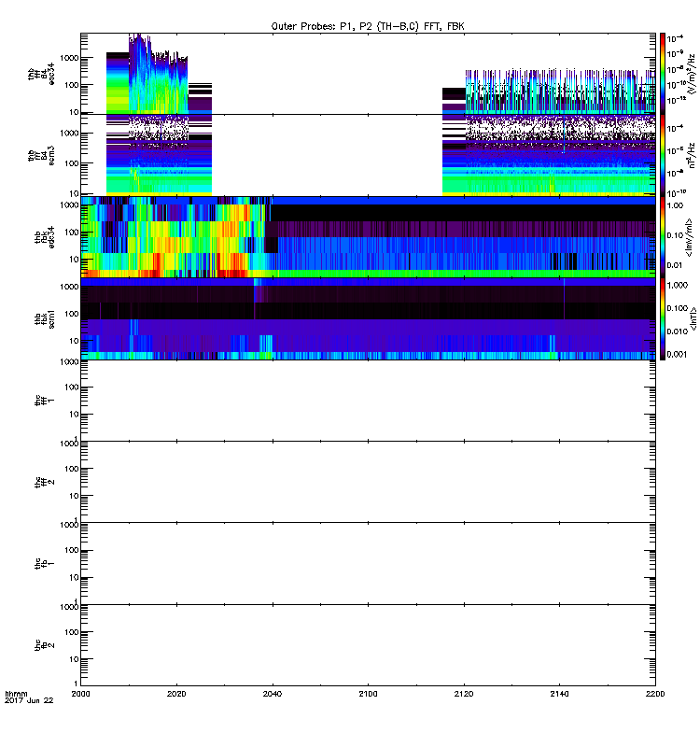This screenshot has width=700, height=747.
Task: Click the 'thc fff 2' axis label
Action: [44, 482]
